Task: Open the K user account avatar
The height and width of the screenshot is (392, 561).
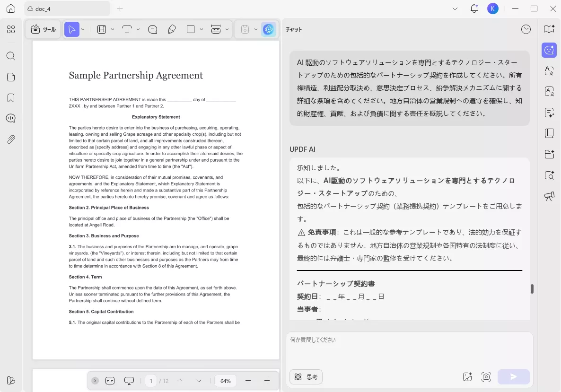Action: (x=493, y=9)
